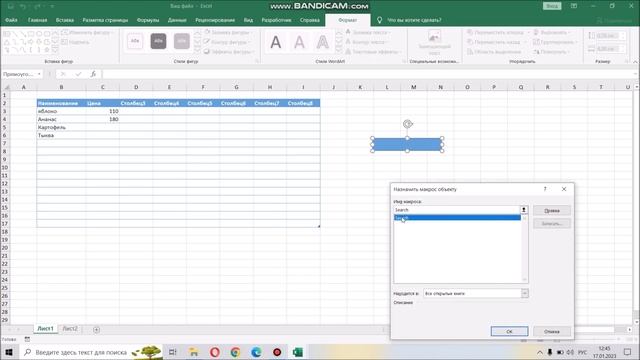The image size is (640, 360).
Task: Click Изменить фигуру in Insert Shapes group
Action: [87, 32]
